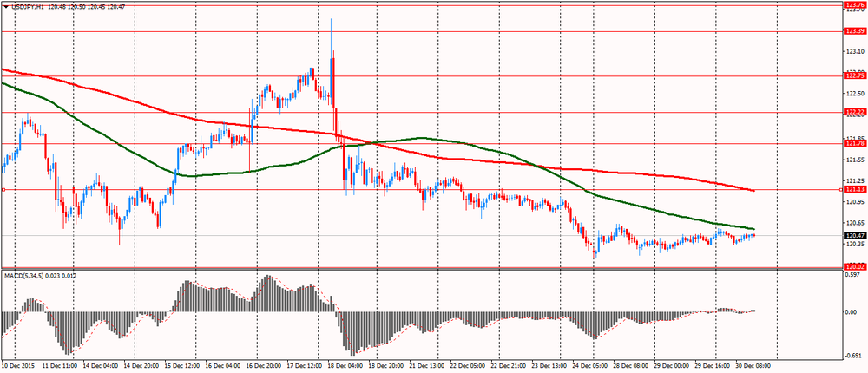
Task: Click the 14 Dec 20:00 time label
Action: [x=142, y=366]
